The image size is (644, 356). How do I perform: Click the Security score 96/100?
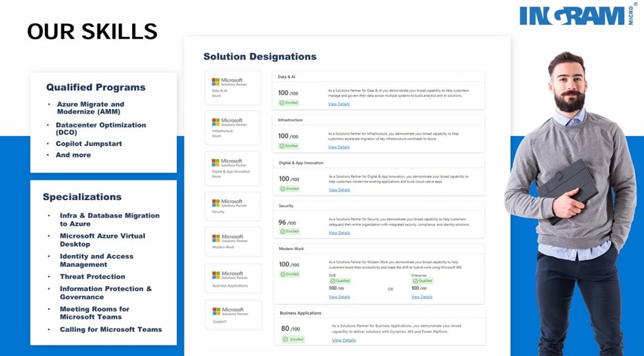287,223
